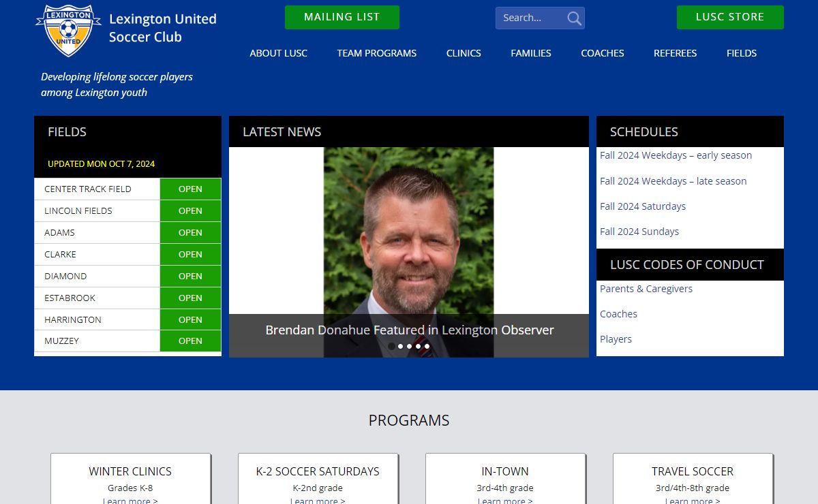Image resolution: width=818 pixels, height=504 pixels.
Task: Click the Lexington United shield logo
Action: (67, 30)
